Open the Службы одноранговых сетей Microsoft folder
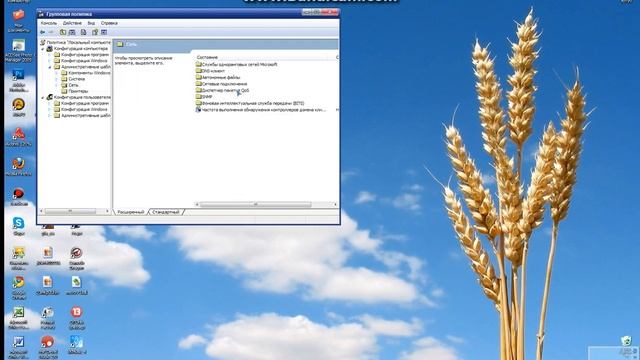Image resolution: width=640 pixels, height=360 pixels. (x=237, y=64)
